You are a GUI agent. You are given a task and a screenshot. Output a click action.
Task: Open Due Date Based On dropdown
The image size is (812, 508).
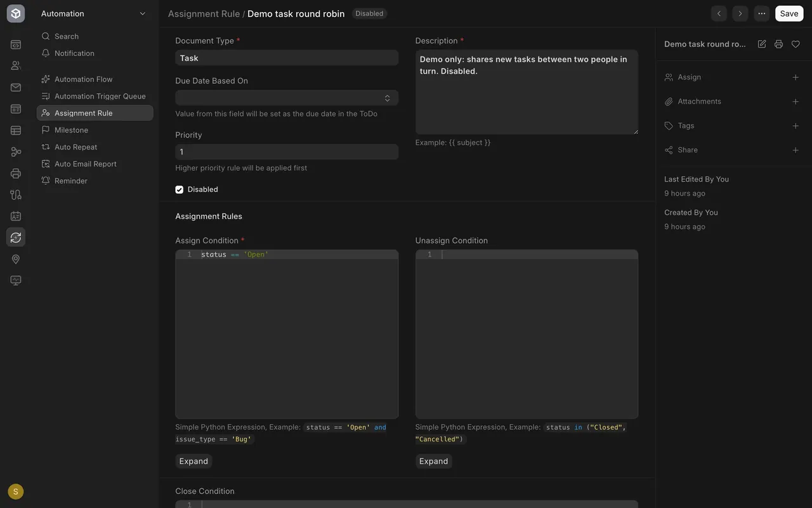pos(287,98)
